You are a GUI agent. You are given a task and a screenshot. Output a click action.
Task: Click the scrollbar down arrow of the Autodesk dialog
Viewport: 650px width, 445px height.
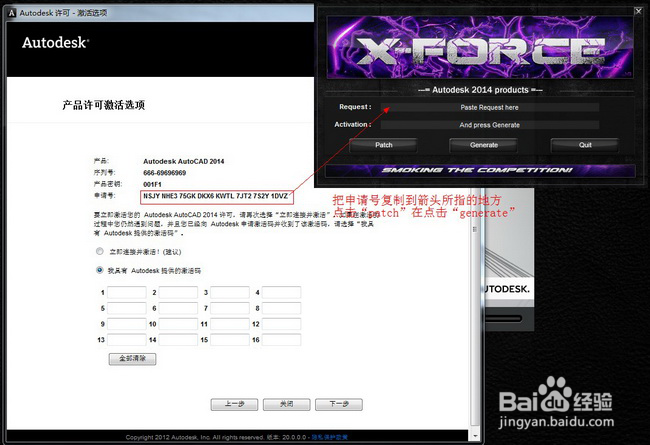pos(475,436)
